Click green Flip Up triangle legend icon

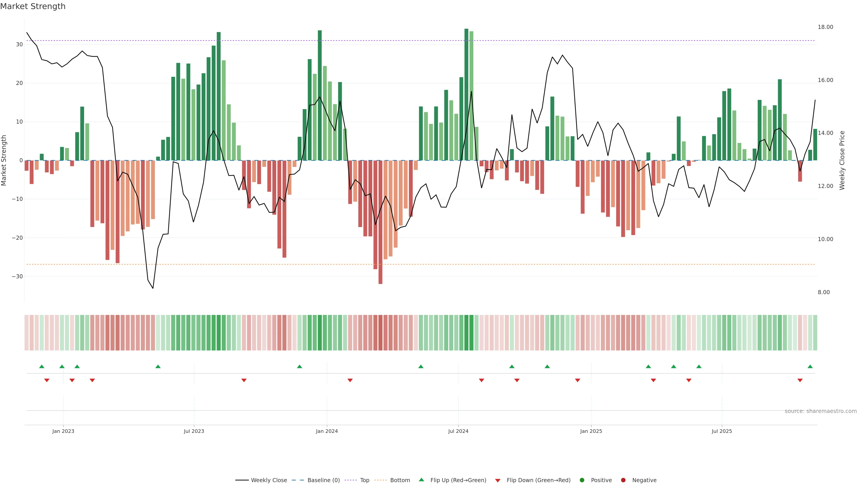pyautogui.click(x=421, y=480)
